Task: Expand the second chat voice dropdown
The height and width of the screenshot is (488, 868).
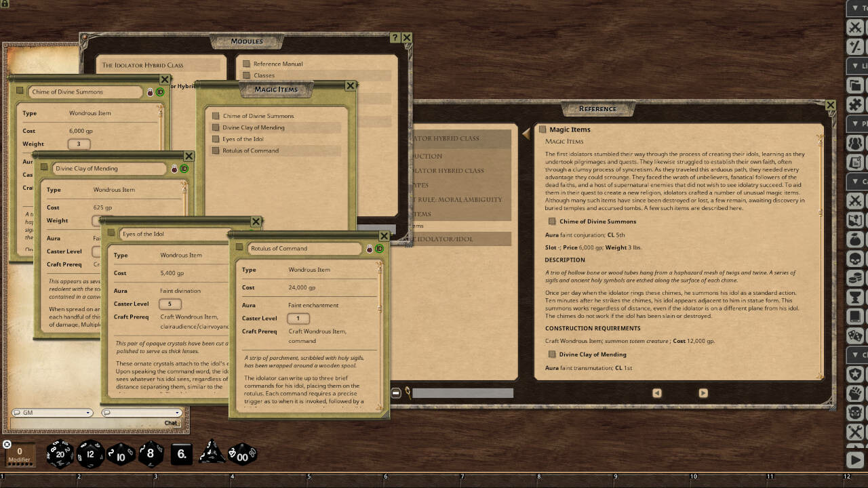Action: (176, 413)
